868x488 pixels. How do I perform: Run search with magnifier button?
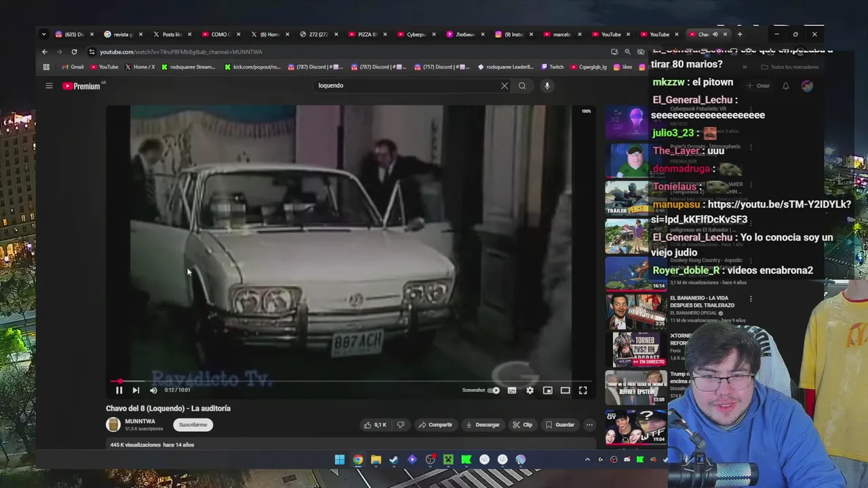point(522,86)
